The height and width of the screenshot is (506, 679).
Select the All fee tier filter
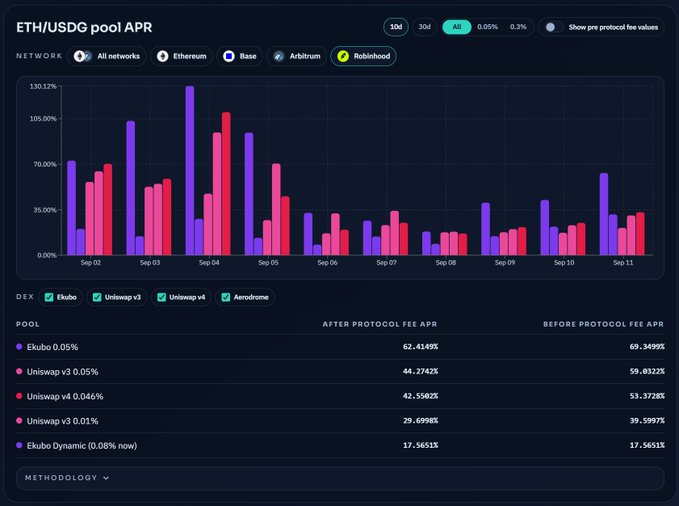coord(456,27)
